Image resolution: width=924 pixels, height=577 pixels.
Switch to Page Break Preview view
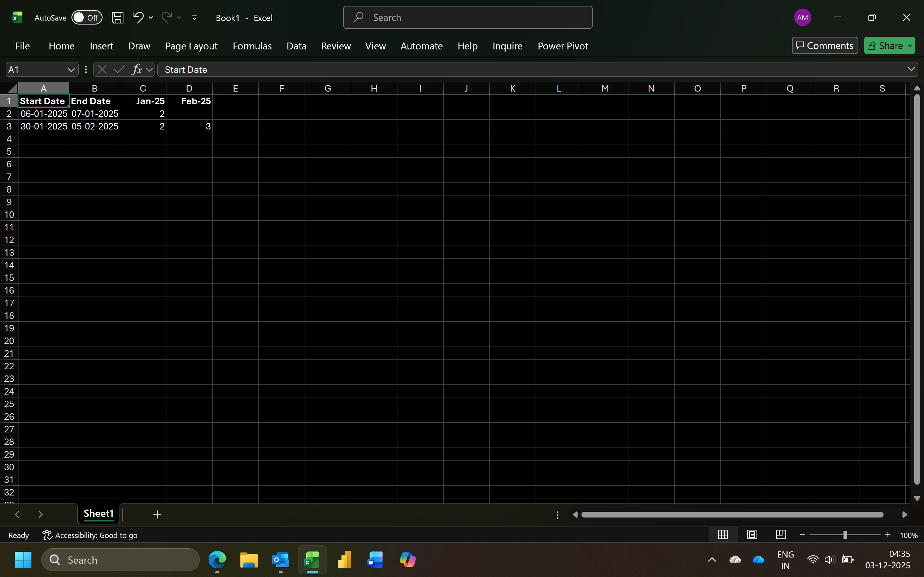coord(781,535)
